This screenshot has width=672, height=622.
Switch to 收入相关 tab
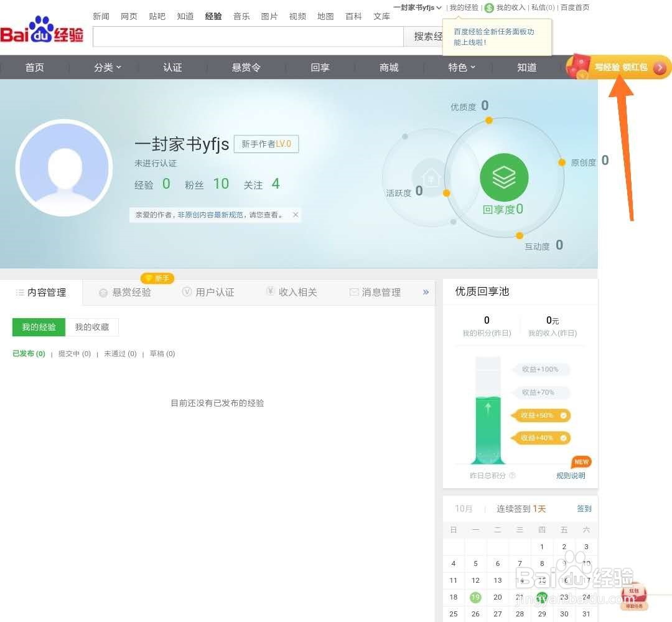(291, 292)
